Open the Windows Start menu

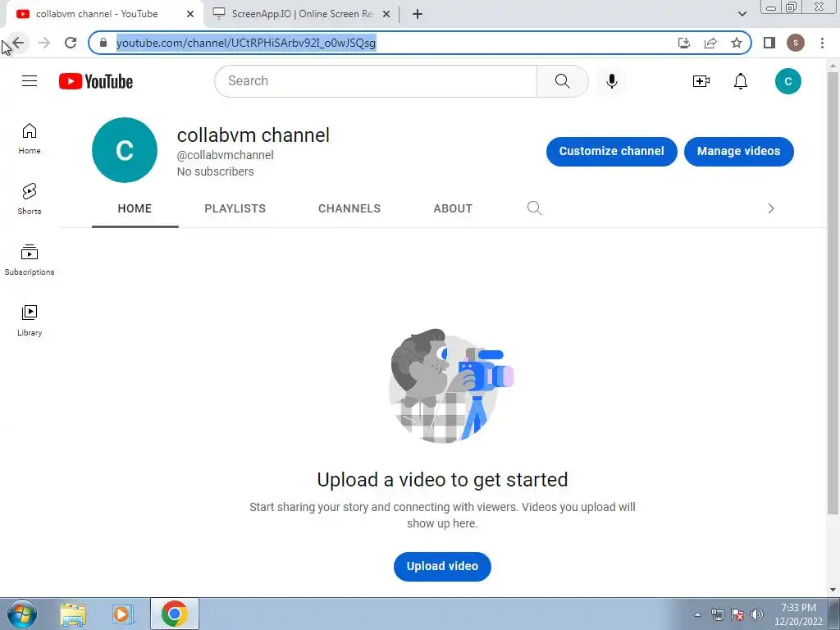pyautogui.click(x=22, y=614)
